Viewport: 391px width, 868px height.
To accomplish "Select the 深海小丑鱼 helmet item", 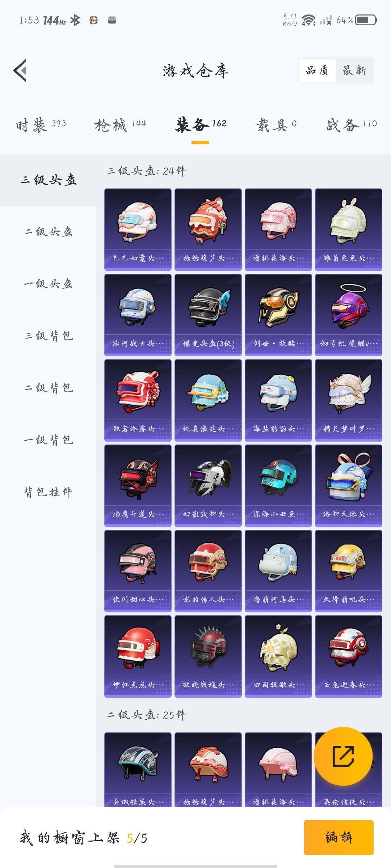I will tap(278, 485).
